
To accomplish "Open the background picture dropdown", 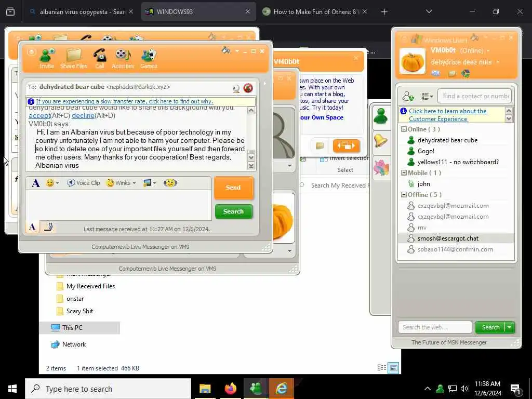I will 149,183.
